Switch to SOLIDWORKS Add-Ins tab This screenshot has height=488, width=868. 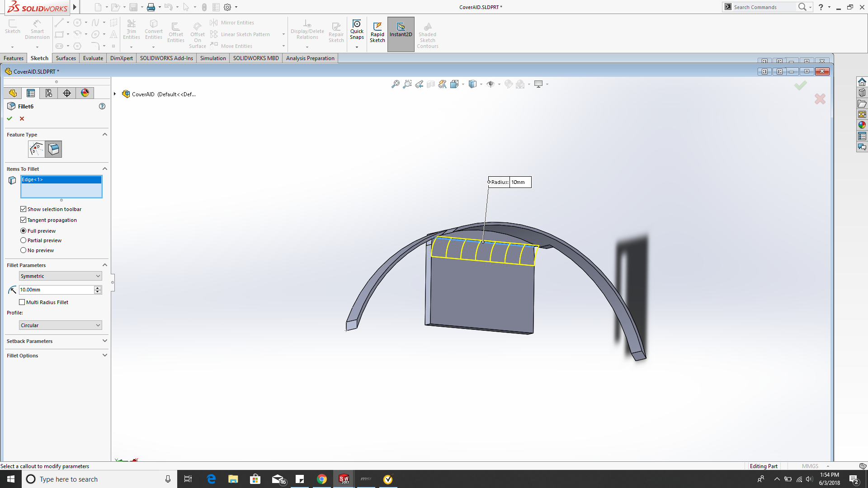(x=166, y=58)
